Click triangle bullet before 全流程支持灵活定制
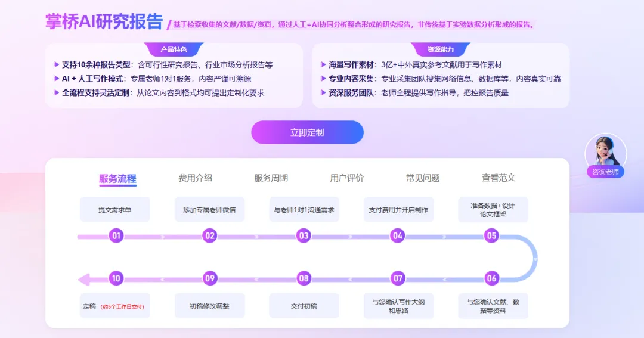644x338 pixels. click(56, 93)
